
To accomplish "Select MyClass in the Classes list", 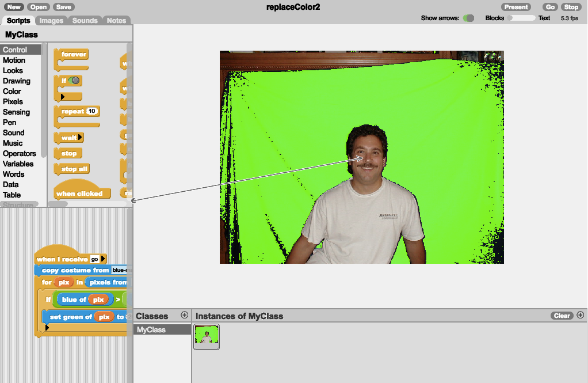I will click(x=162, y=329).
